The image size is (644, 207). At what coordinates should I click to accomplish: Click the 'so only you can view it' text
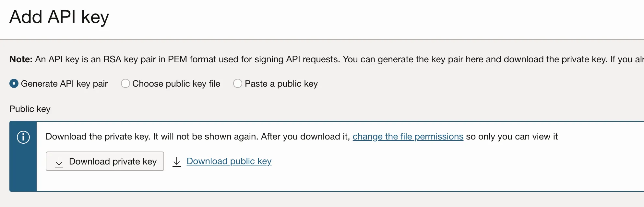512,137
